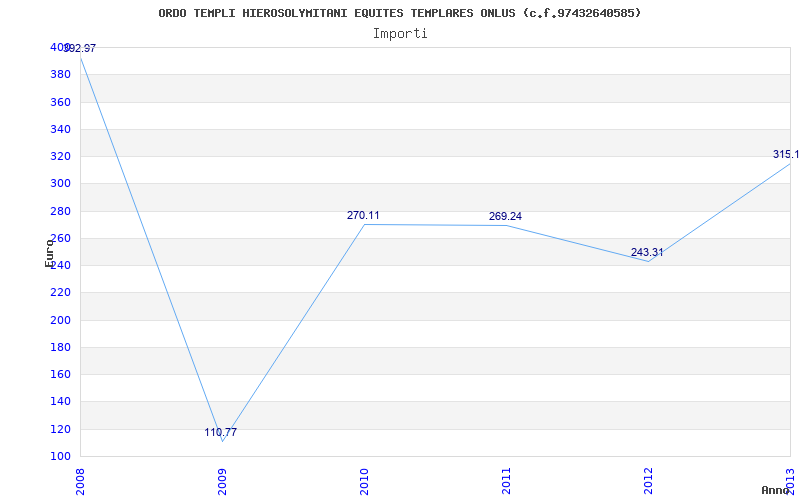Select the 270.11 data label
The image size is (800, 500).
[x=363, y=215]
